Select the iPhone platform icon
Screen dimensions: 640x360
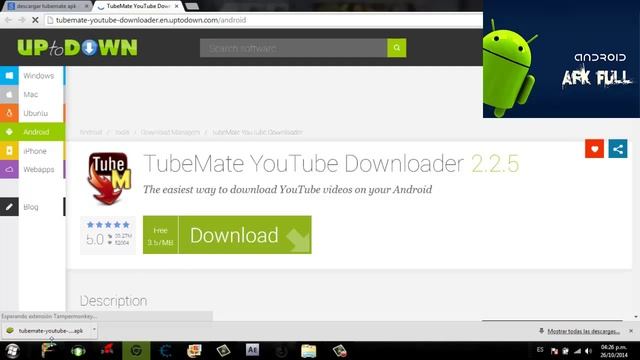tap(9, 151)
